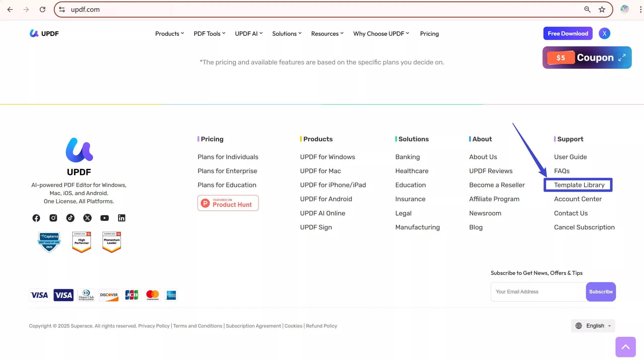
Task: Open the Blog link
Action: [x=476, y=227]
